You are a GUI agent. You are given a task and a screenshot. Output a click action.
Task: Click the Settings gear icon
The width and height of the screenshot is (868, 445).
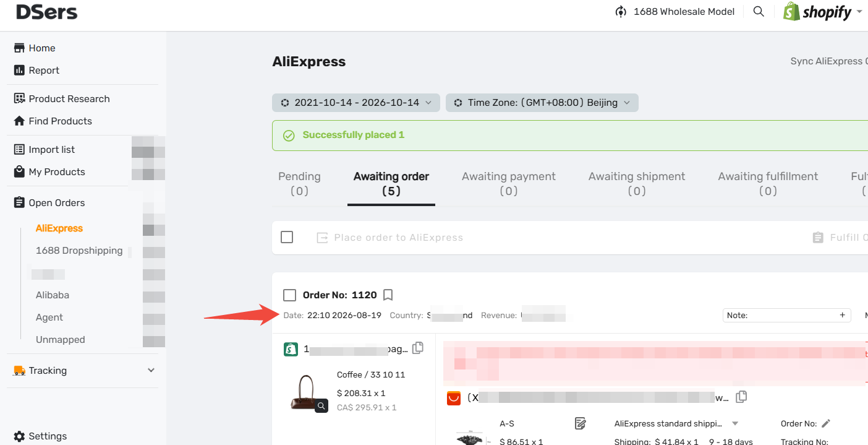click(19, 436)
